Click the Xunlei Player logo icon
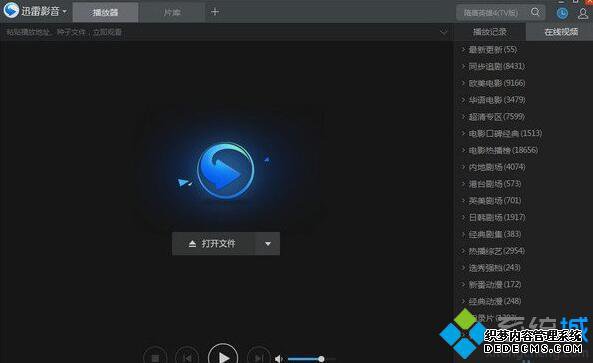Image resolution: width=593 pixels, height=363 pixels. coord(11,10)
